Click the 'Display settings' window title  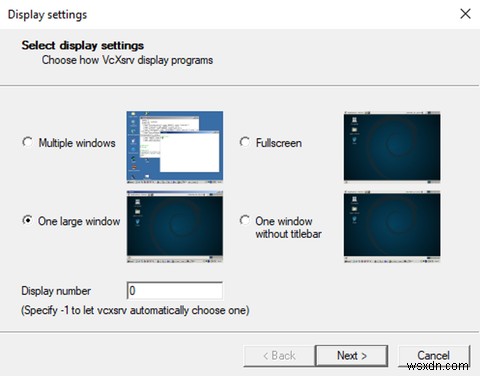tap(47, 15)
